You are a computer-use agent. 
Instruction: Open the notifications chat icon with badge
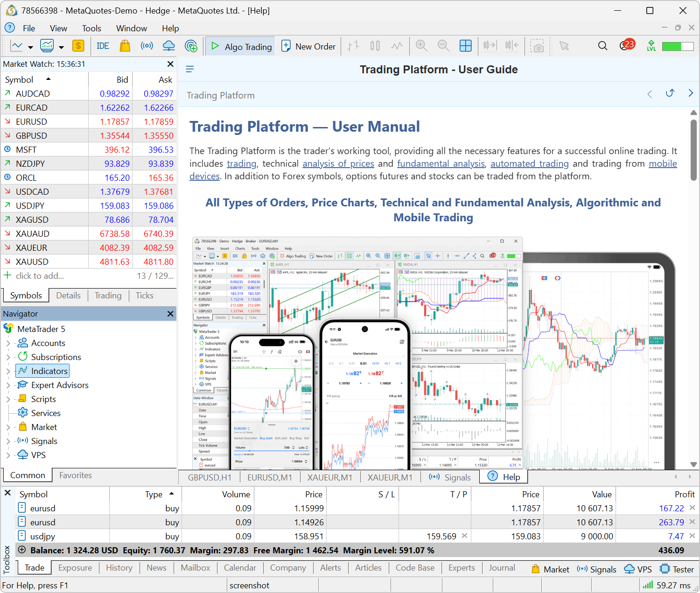(626, 46)
